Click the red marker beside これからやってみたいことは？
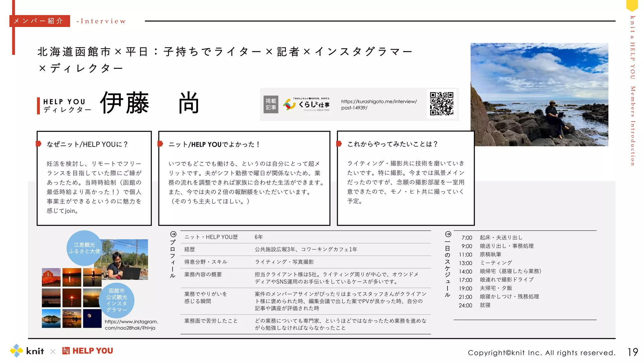This screenshot has width=644, height=362. click(x=339, y=144)
